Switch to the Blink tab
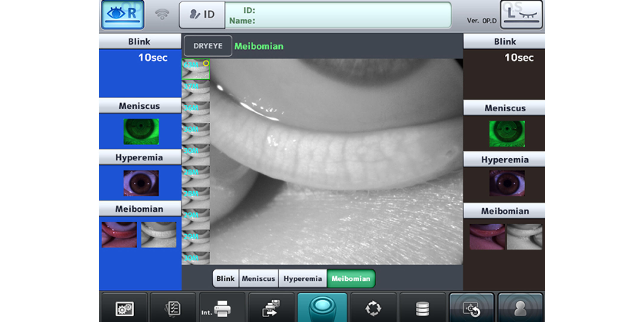644x322 pixels. click(x=225, y=278)
